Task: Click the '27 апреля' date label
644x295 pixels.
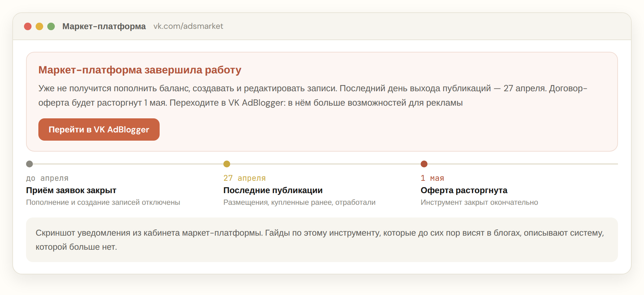Action: coord(245,178)
